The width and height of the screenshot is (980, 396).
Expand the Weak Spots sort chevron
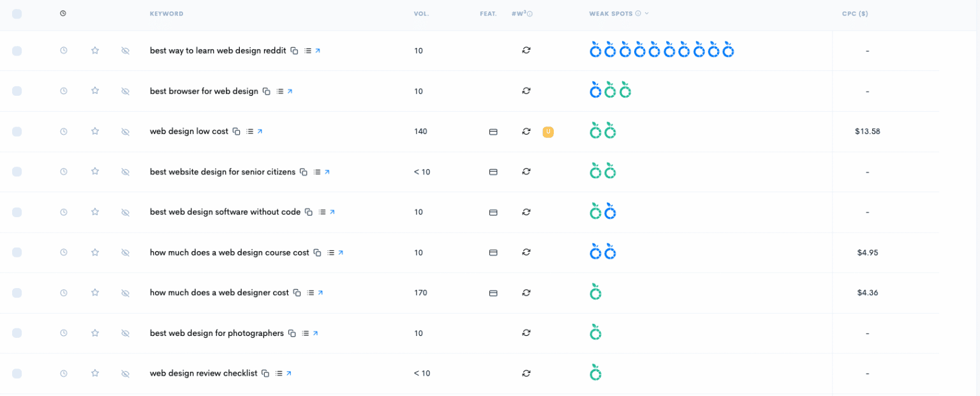click(647, 13)
